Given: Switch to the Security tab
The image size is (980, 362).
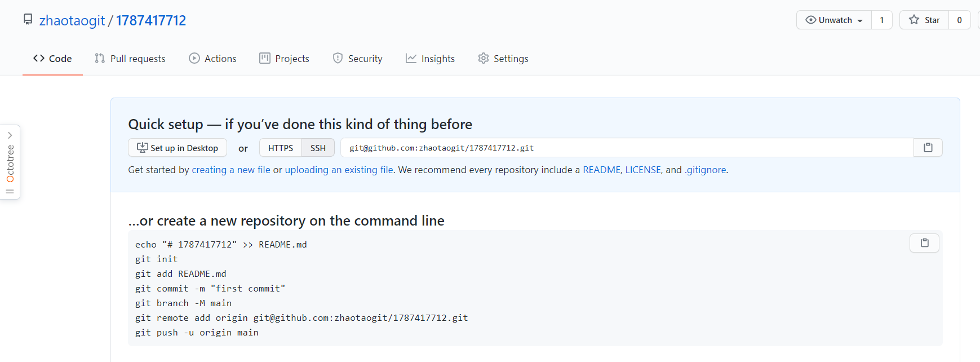Looking at the screenshot, I should coord(357,59).
